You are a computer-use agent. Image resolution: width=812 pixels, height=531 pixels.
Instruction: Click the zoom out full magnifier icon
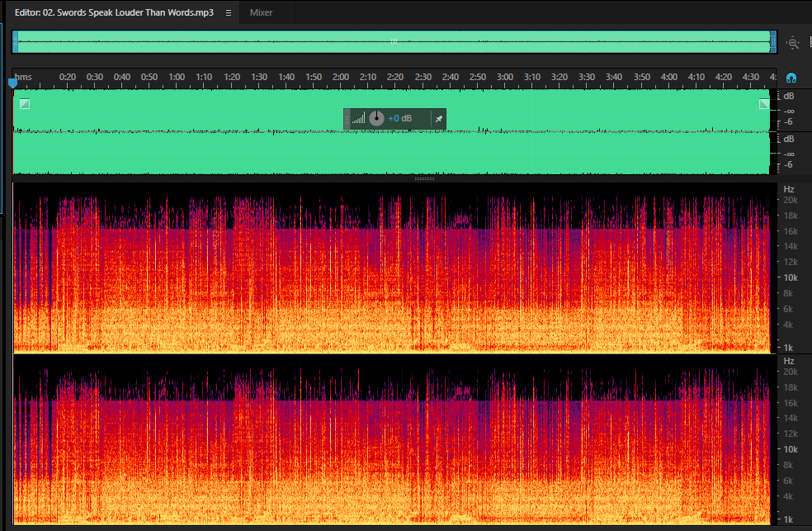pos(792,43)
